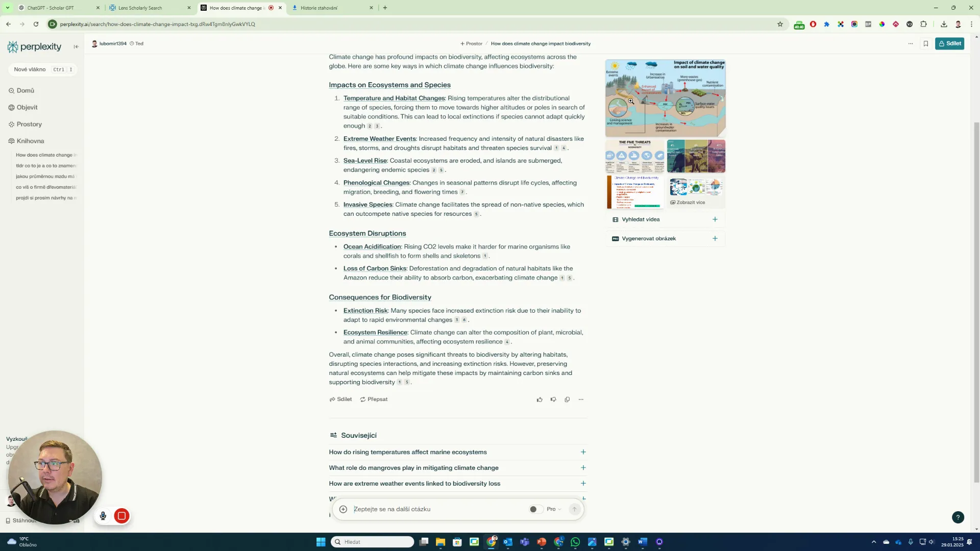The height and width of the screenshot is (551, 980).
Task: Open more answer options ellipsis
Action: pos(581,399)
